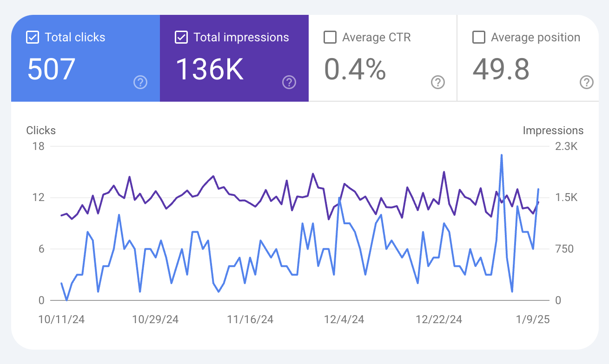
Task: Uncheck the Total impressions checkbox
Action: click(181, 37)
